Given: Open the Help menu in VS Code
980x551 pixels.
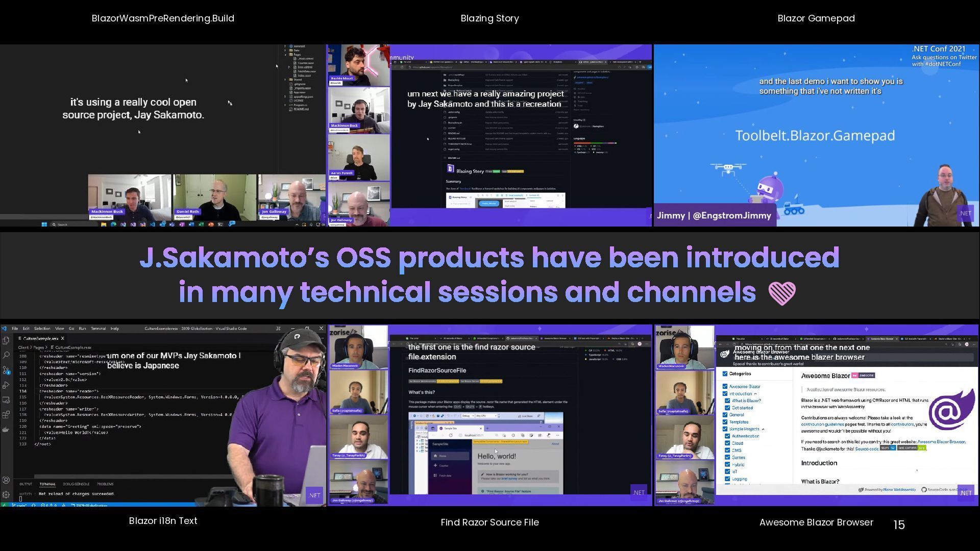Looking at the screenshot, I should tap(115, 329).
